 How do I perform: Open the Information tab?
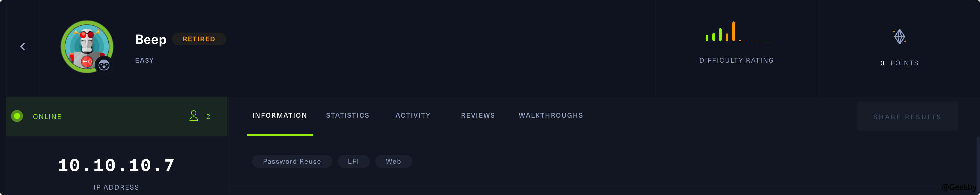coord(280,116)
